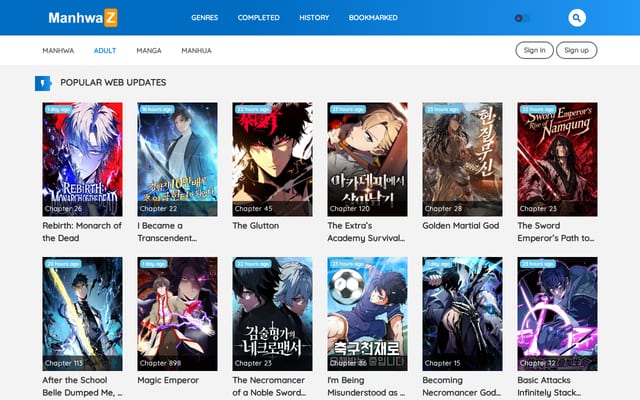Open I Became a Transcendent cover image
This screenshot has height=400, width=640.
click(178, 159)
